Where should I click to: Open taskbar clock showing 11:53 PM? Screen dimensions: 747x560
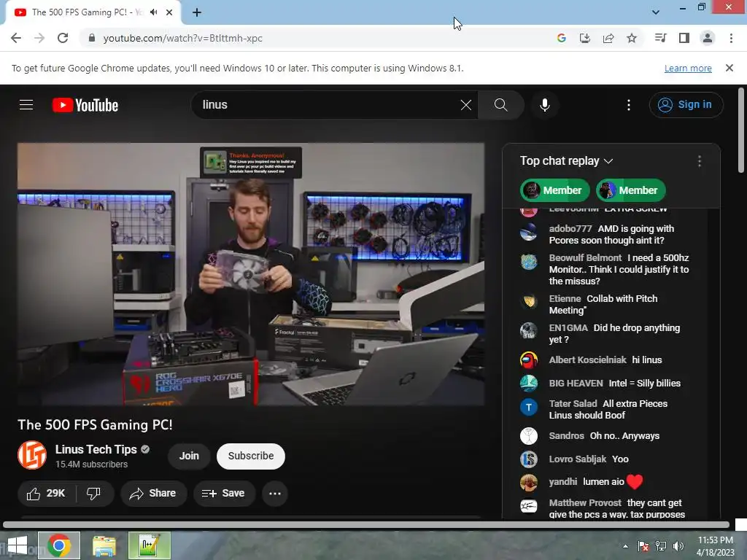(x=715, y=546)
